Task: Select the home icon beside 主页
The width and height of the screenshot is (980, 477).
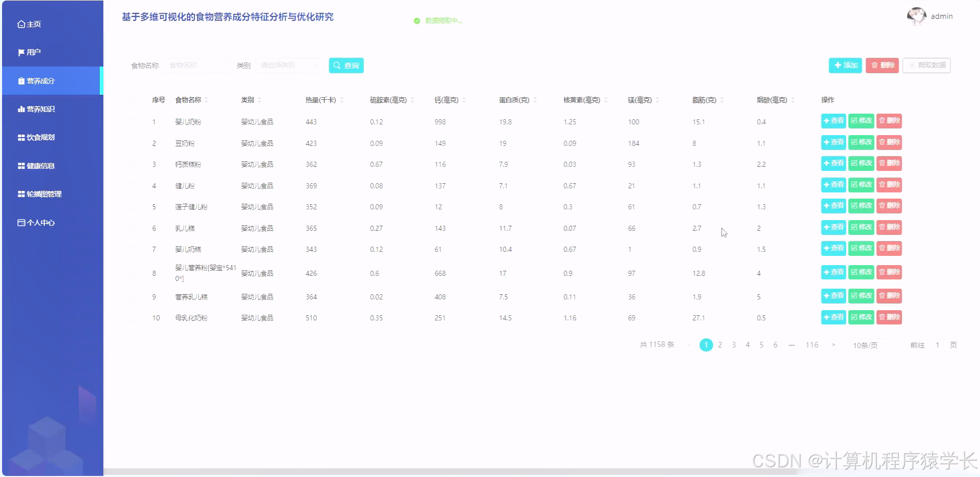Action: coord(21,24)
